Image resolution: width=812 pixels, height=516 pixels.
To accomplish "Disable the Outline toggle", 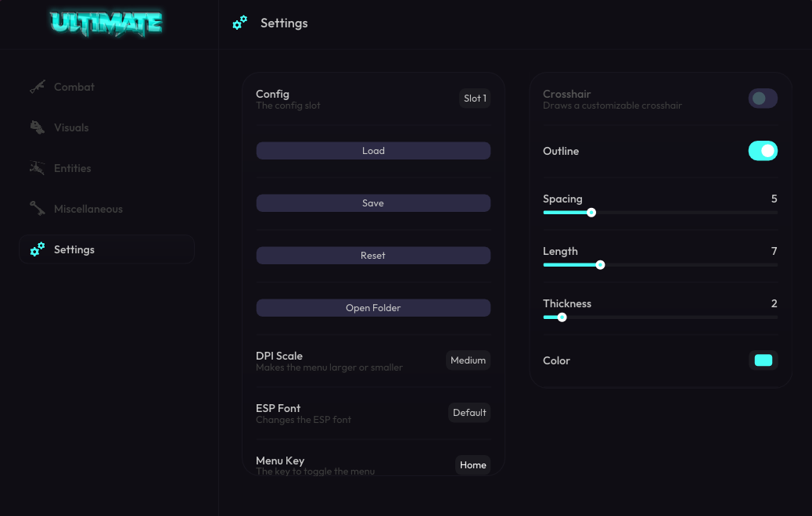I will click(x=763, y=151).
